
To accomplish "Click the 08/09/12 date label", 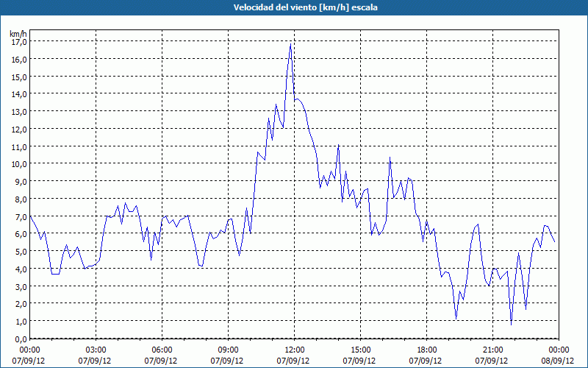I will (x=558, y=361).
